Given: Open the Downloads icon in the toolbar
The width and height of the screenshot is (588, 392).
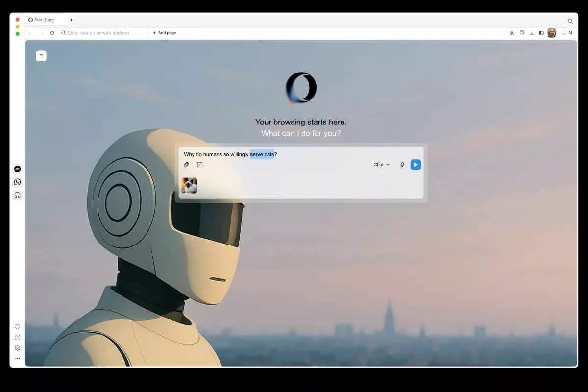Looking at the screenshot, I should (532, 33).
